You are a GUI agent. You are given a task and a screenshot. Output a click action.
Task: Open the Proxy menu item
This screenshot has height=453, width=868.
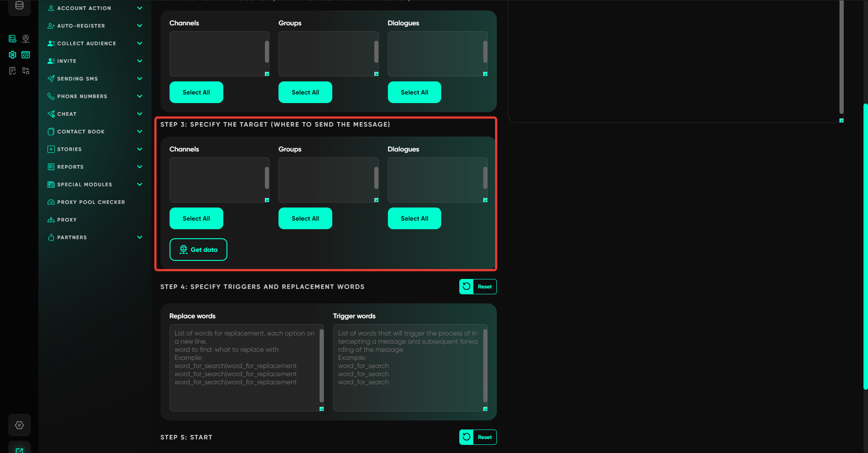[67, 220]
